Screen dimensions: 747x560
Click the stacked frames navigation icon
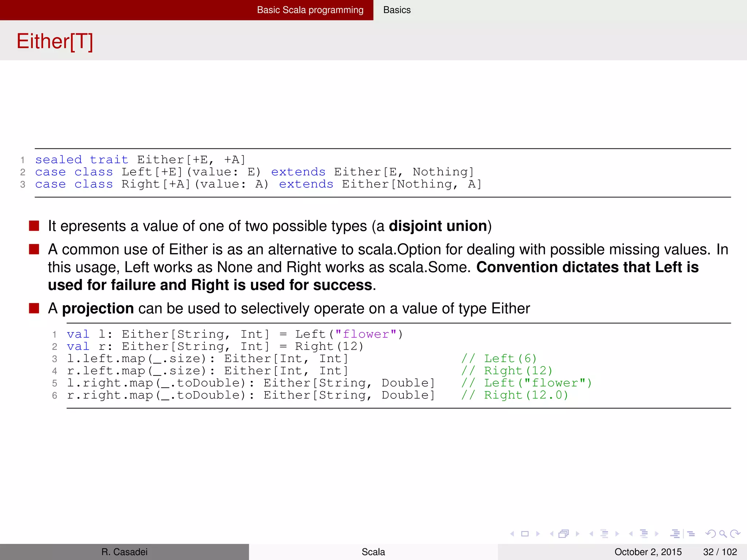pos(564,534)
